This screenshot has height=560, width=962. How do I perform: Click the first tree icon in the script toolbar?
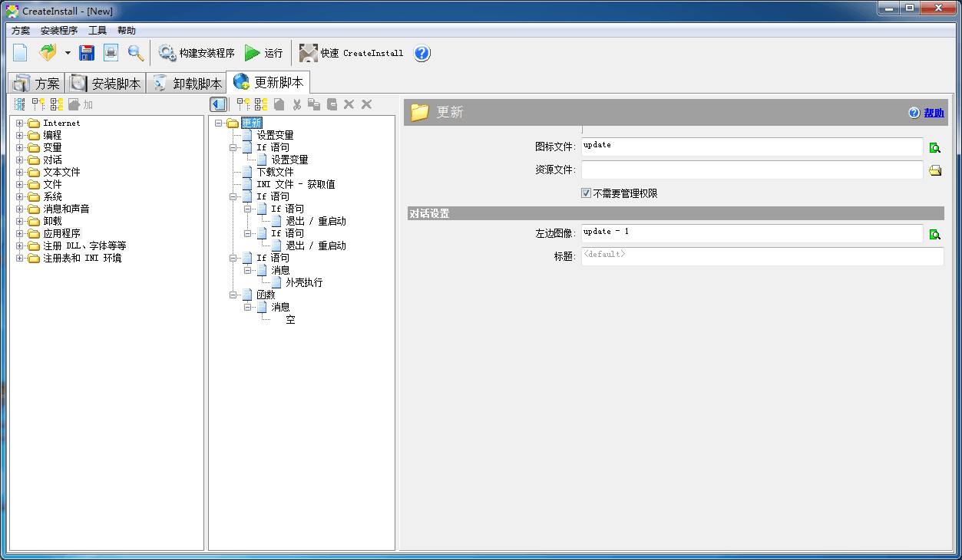(x=243, y=104)
